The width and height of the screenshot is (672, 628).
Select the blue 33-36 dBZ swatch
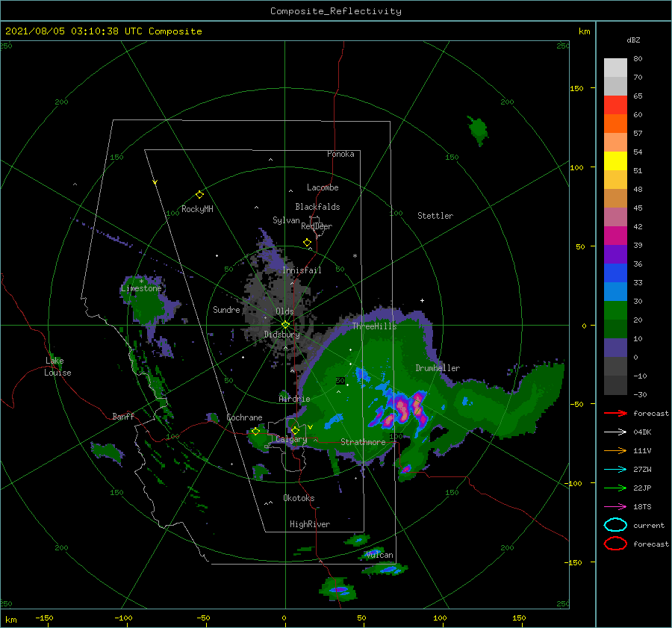[615, 273]
